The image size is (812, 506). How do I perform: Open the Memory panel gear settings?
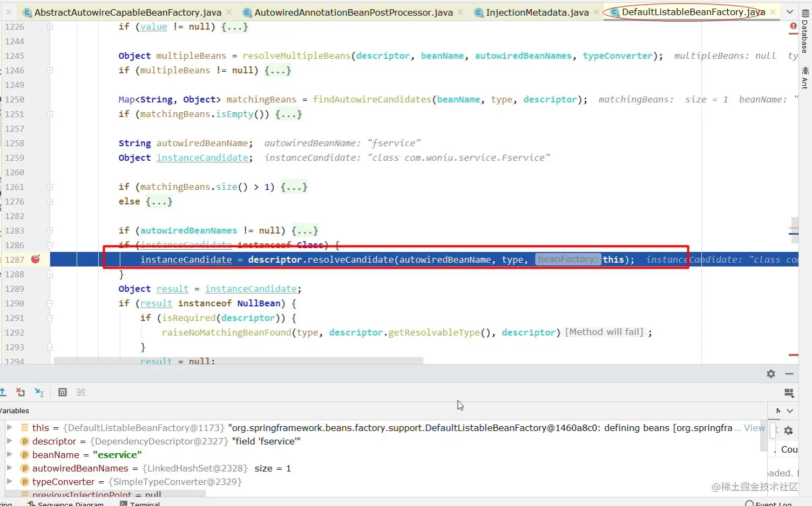[x=788, y=430]
